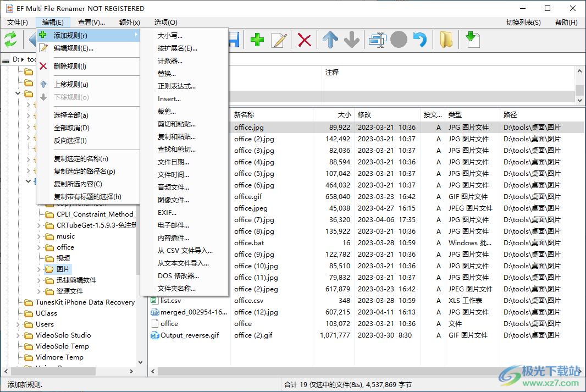Click the merged_002954 JPG file icon
Image resolution: width=586 pixels, height=392 pixels.
154,312
